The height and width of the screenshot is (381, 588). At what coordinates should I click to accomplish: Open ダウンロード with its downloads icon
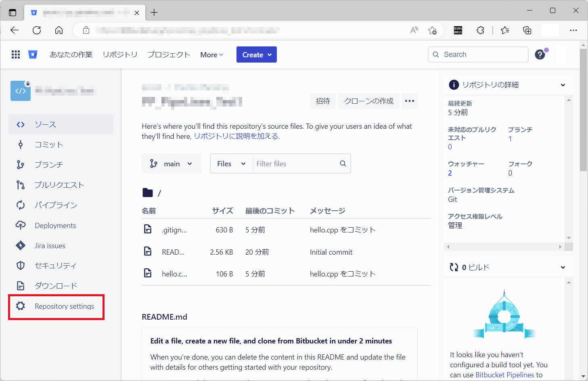[x=21, y=286]
